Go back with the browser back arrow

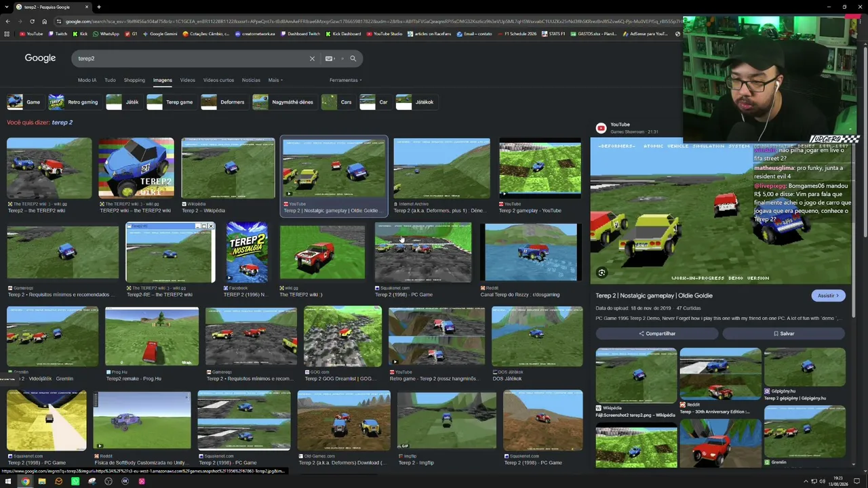coord(7,22)
